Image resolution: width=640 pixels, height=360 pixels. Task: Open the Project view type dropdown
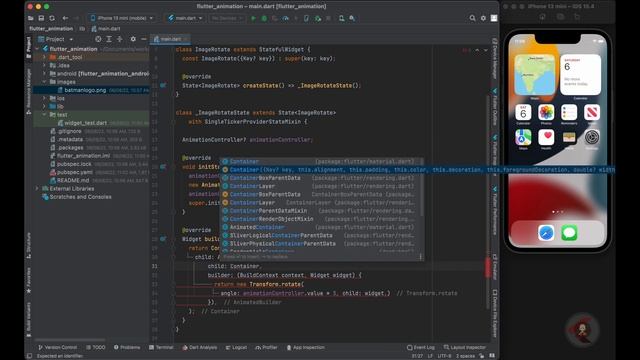pyautogui.click(x=55, y=39)
